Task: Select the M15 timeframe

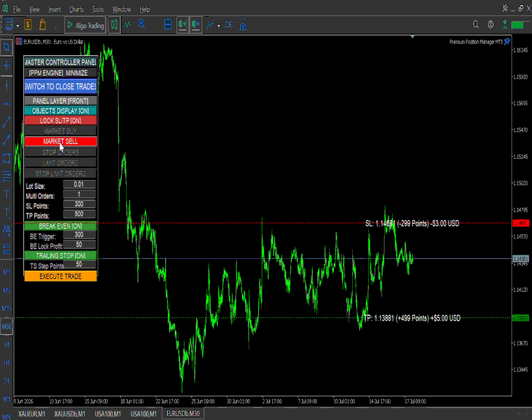Action: point(6,309)
